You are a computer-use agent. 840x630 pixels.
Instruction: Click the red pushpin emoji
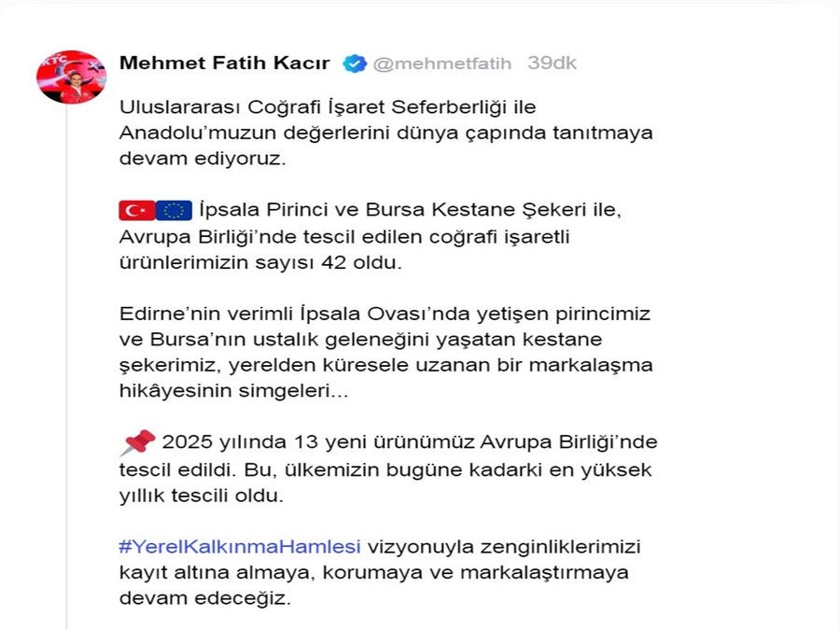(137, 441)
